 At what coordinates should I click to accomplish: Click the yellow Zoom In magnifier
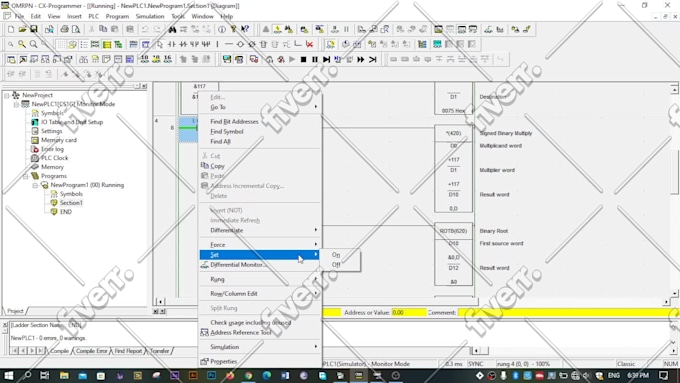pos(22,44)
